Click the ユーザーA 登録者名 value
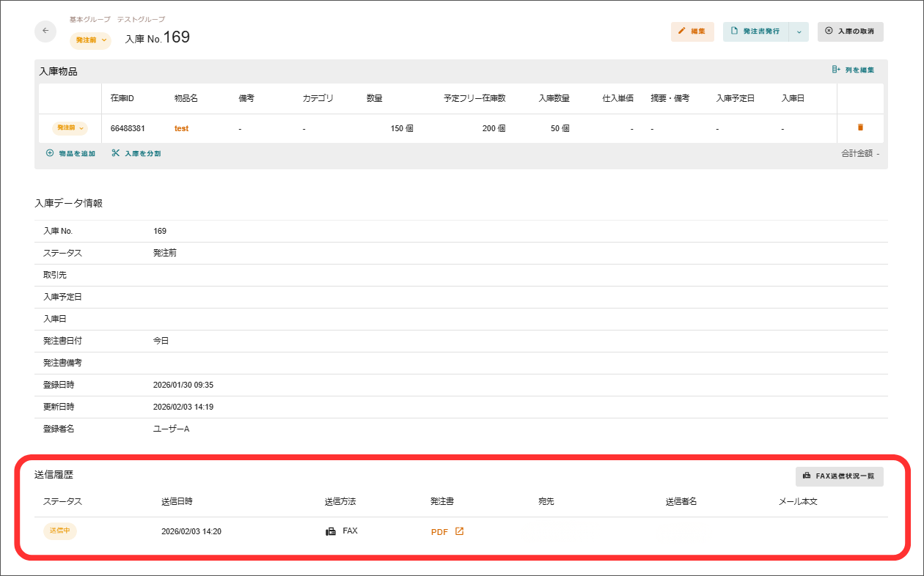This screenshot has height=576, width=924. [x=171, y=429]
